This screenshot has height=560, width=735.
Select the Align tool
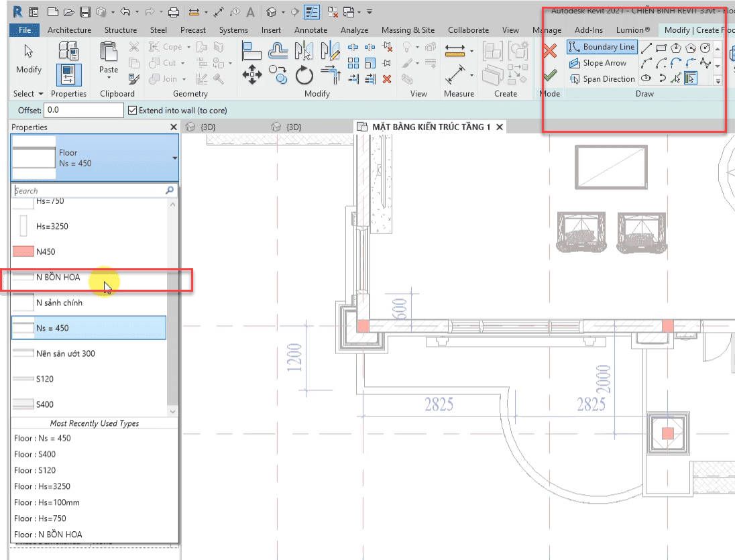(x=251, y=50)
